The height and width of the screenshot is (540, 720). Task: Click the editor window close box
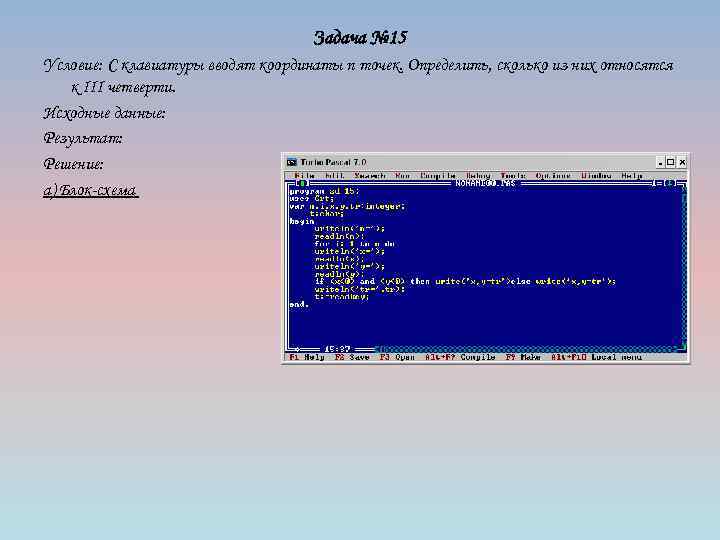pyautogui.click(x=301, y=183)
